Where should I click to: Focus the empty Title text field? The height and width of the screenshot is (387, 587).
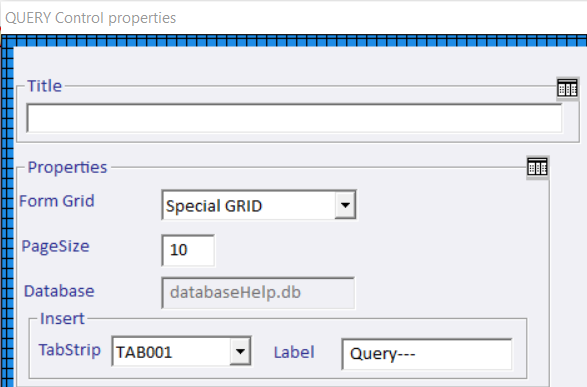point(294,118)
